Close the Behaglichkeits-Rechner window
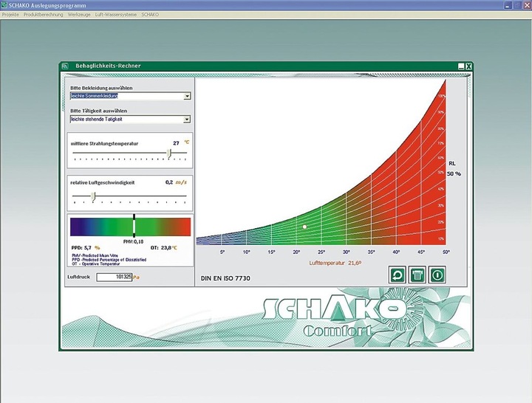532x403 pixels. coord(468,66)
